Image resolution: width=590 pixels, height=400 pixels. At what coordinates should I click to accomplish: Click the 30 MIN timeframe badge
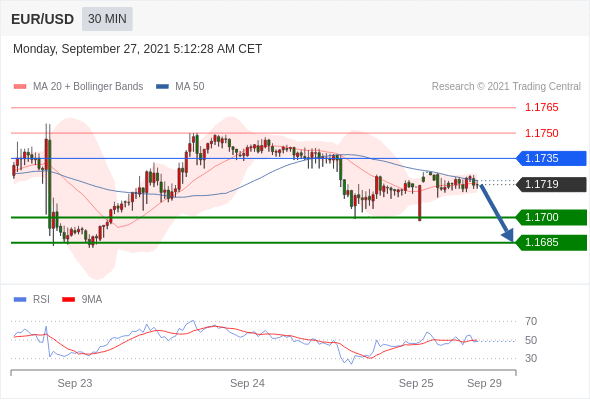click(x=107, y=19)
